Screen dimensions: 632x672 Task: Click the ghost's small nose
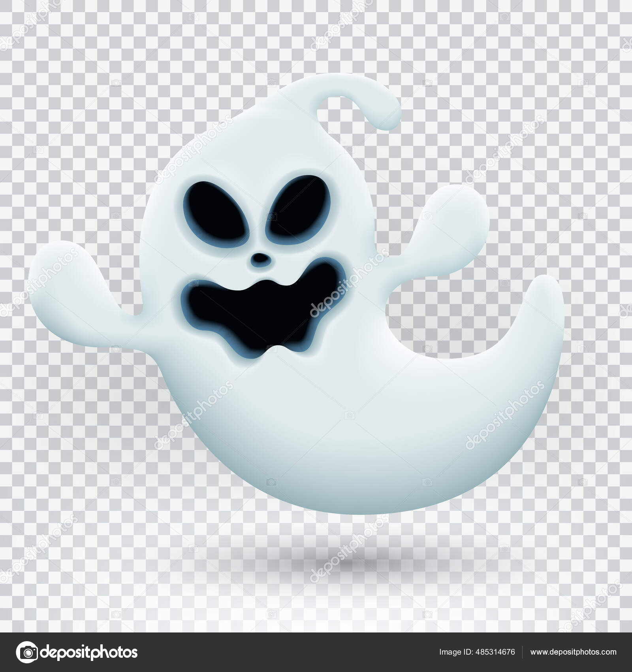pos(259,259)
